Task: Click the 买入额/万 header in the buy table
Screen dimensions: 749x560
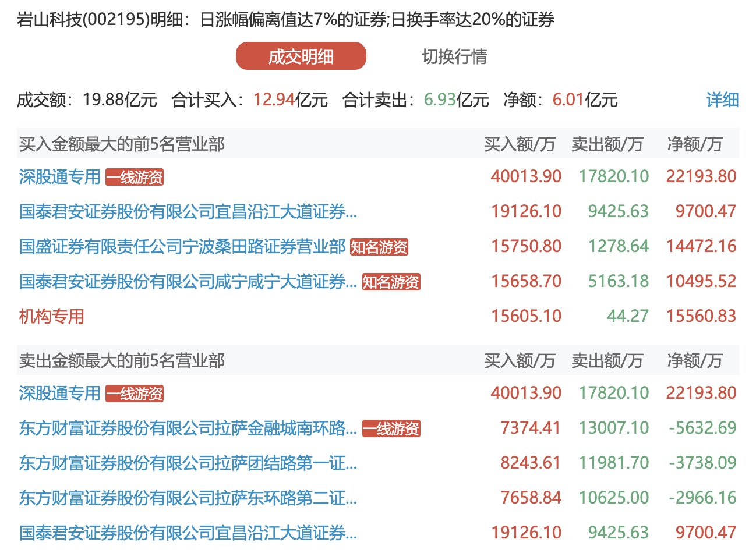Action: (x=520, y=144)
